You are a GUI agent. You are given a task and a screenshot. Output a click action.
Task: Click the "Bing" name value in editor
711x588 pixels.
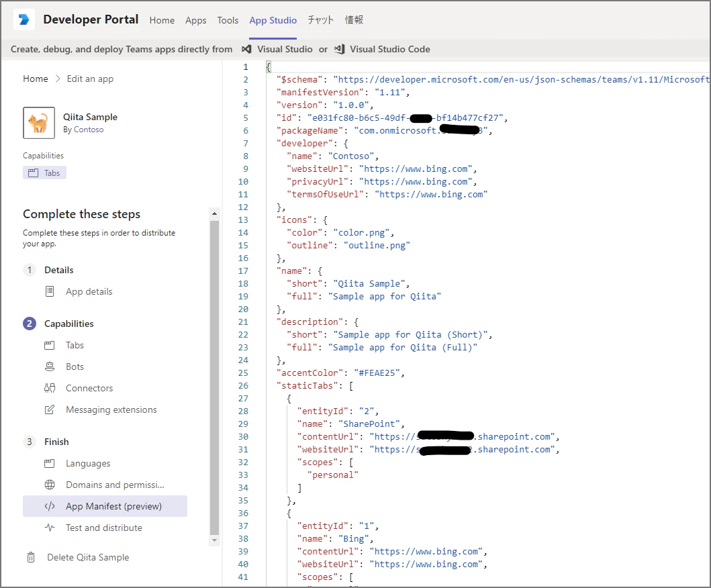(x=354, y=538)
